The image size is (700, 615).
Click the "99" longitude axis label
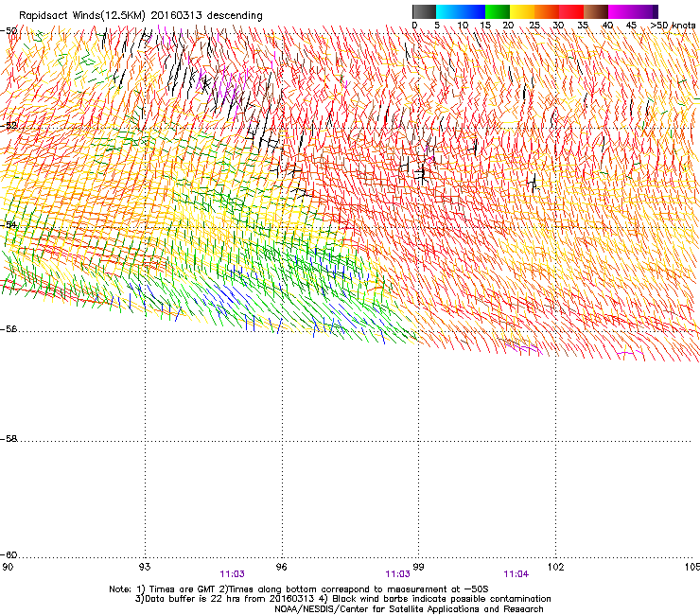418,567
